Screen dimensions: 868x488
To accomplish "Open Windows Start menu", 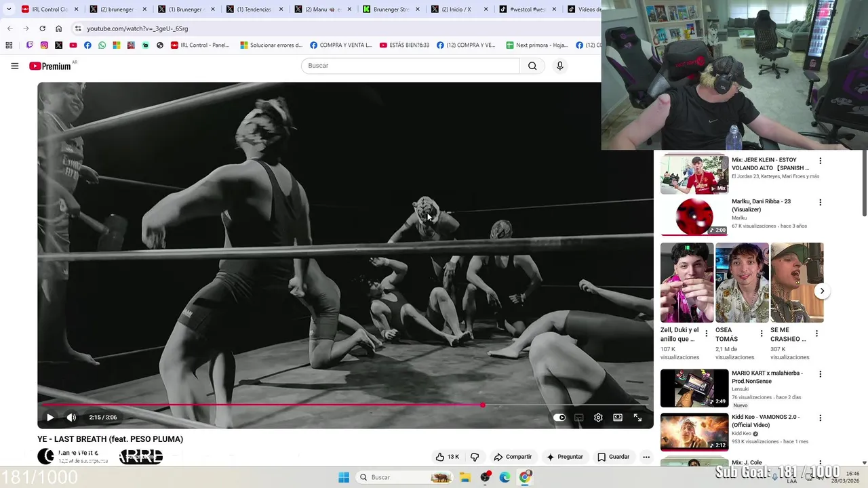I will coord(344,477).
